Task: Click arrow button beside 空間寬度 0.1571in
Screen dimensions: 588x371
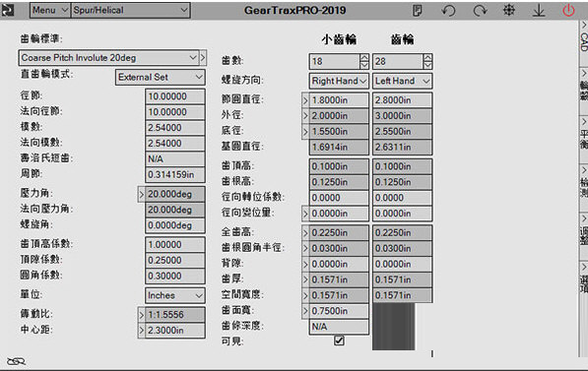Action: 305,295
